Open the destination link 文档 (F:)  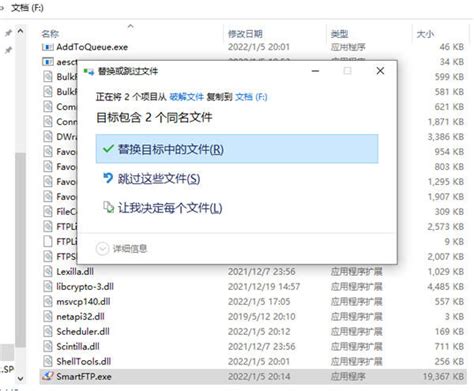tap(251, 97)
